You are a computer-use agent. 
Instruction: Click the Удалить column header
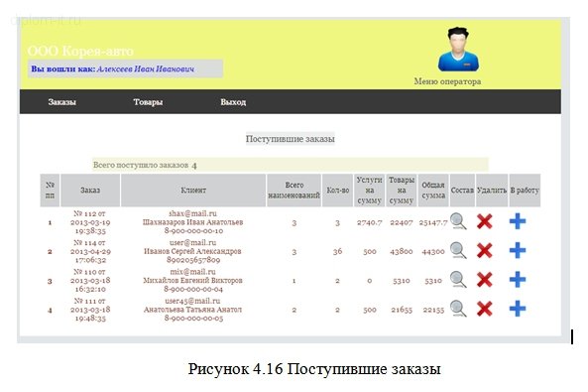tap(492, 190)
